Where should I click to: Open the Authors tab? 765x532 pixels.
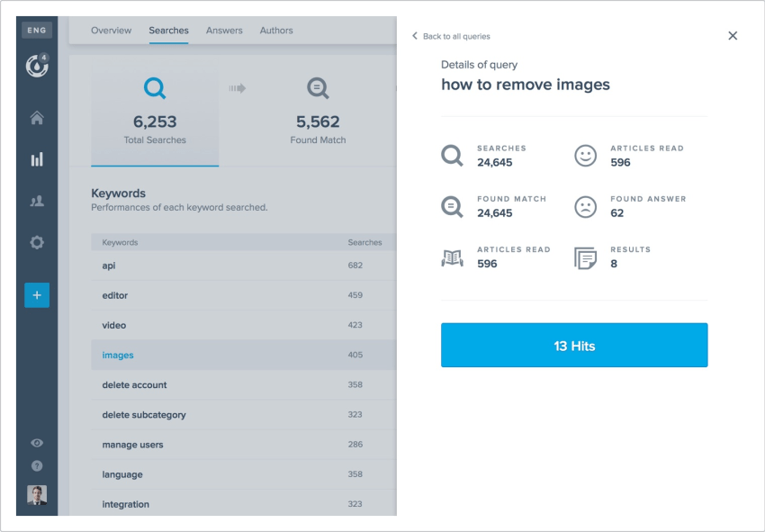click(275, 30)
